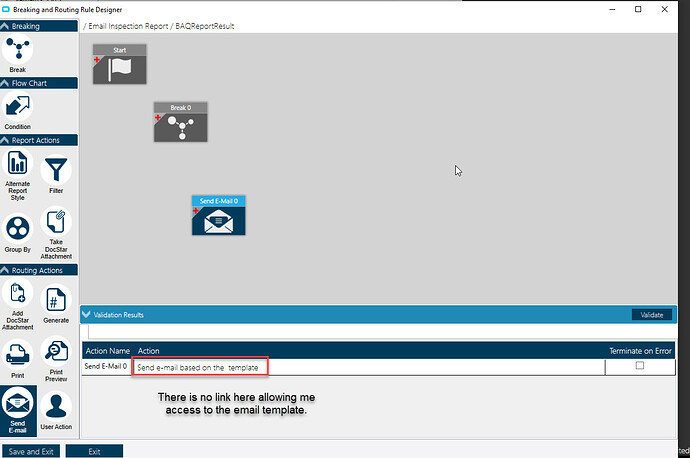Pick the Filter report action

pos(56,170)
